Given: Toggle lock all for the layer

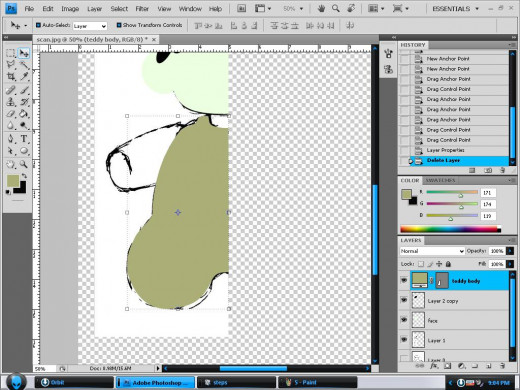Looking at the screenshot, I should (x=448, y=264).
